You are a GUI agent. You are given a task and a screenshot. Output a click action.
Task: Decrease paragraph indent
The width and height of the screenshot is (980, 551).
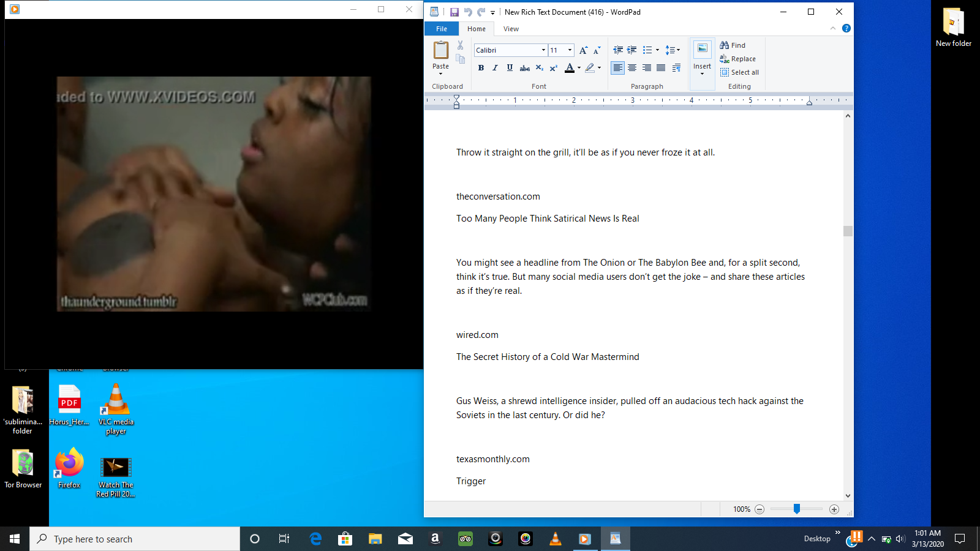coord(618,50)
